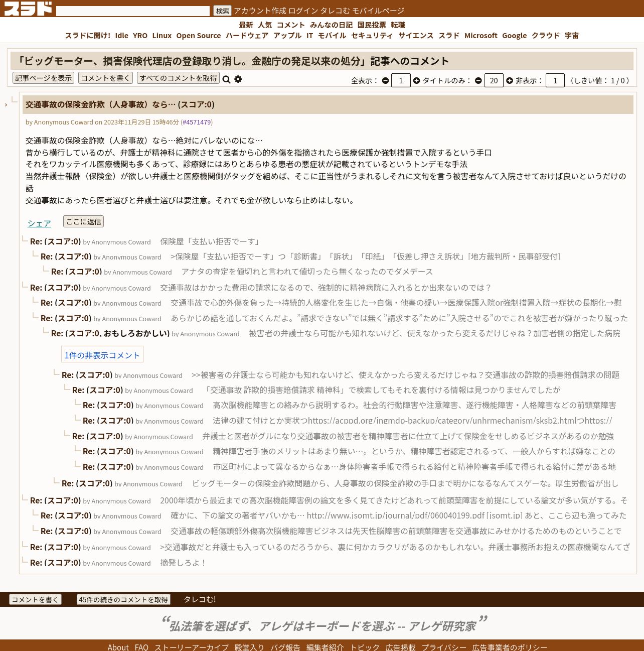The width and height of the screenshot is (644, 651).
Task: Collapse the comment tree using the left chevron
Action: [x=6, y=104]
